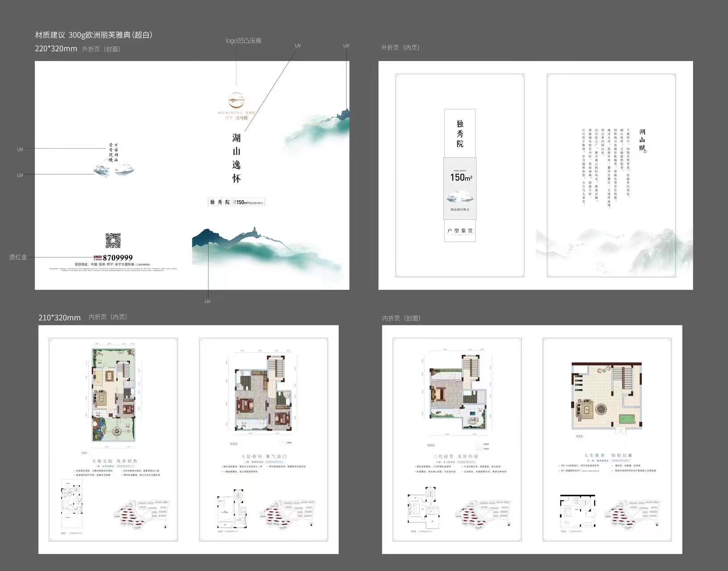Click the HUAINING ONE logo text
The height and width of the screenshot is (571, 728).
237,113
